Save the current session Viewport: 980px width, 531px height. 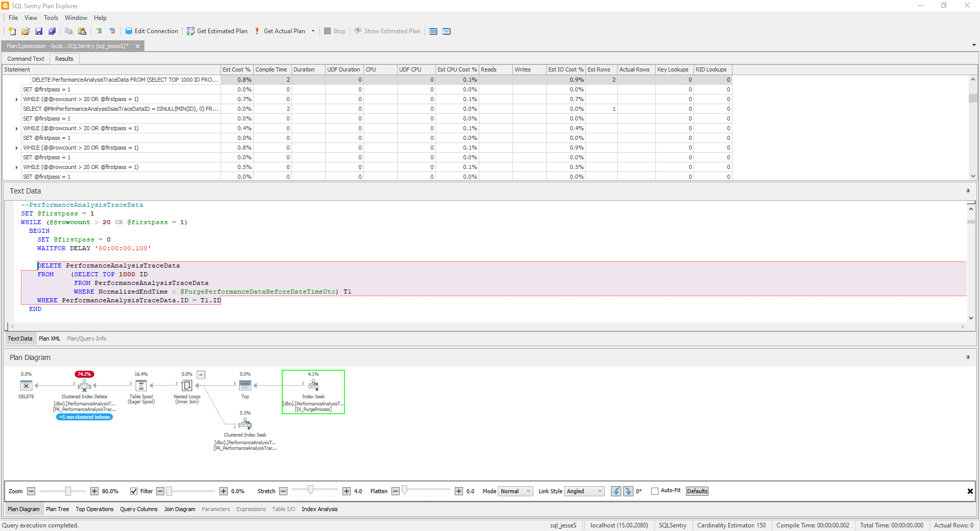39,31
